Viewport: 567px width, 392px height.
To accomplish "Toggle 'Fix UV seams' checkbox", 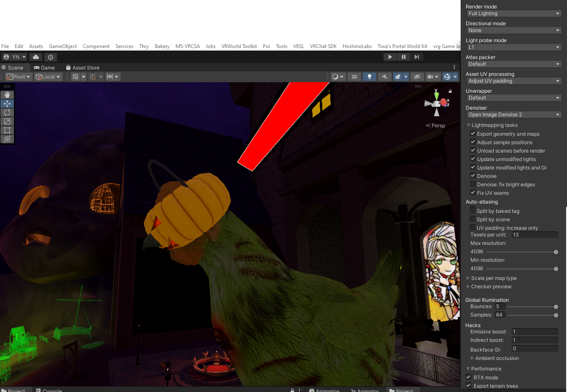I will [473, 193].
